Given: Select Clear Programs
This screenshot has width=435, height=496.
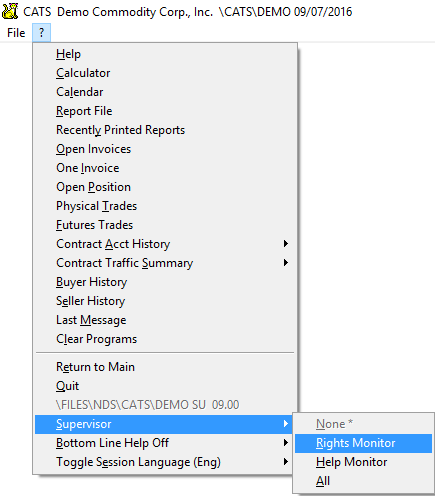Looking at the screenshot, I should 166,339.
